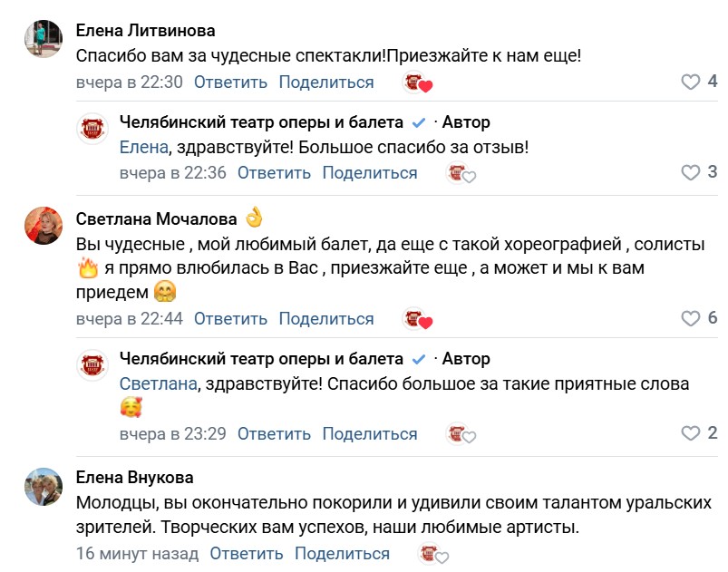
Task: Share Светлана Мочалова's comment
Action: pyautogui.click(x=325, y=318)
